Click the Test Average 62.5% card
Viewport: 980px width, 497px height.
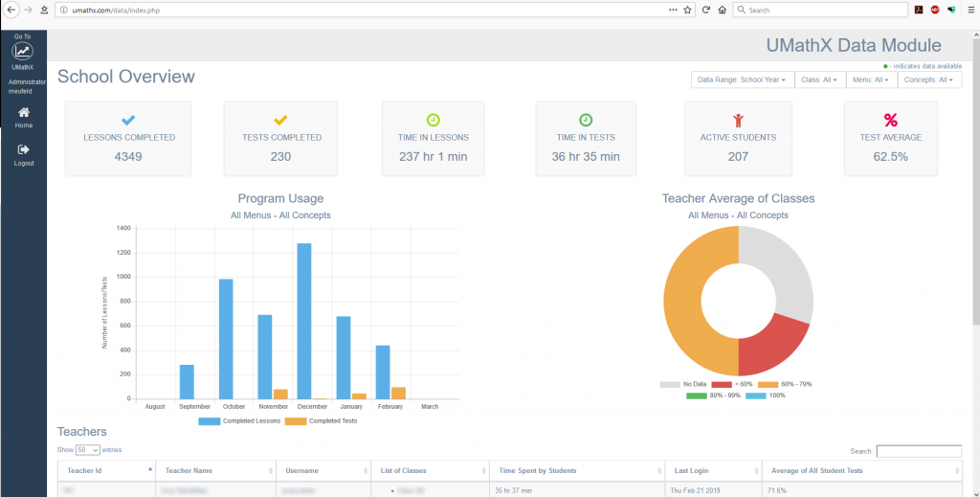tap(891, 139)
